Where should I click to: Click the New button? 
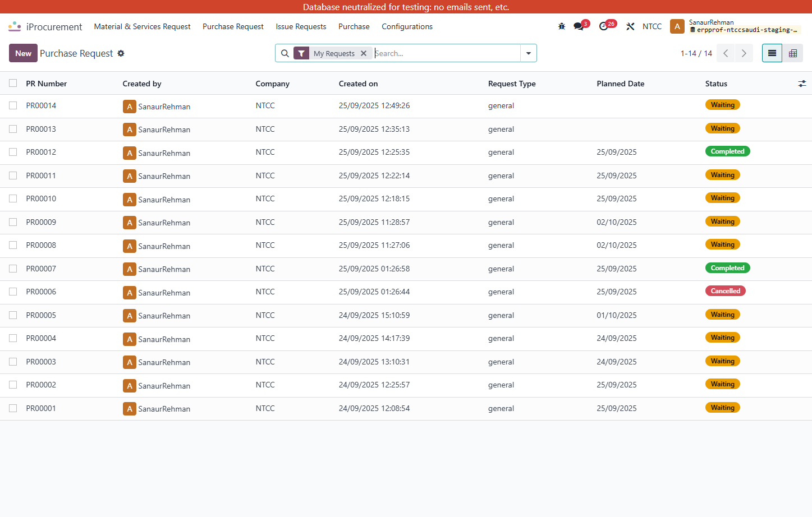(x=23, y=53)
